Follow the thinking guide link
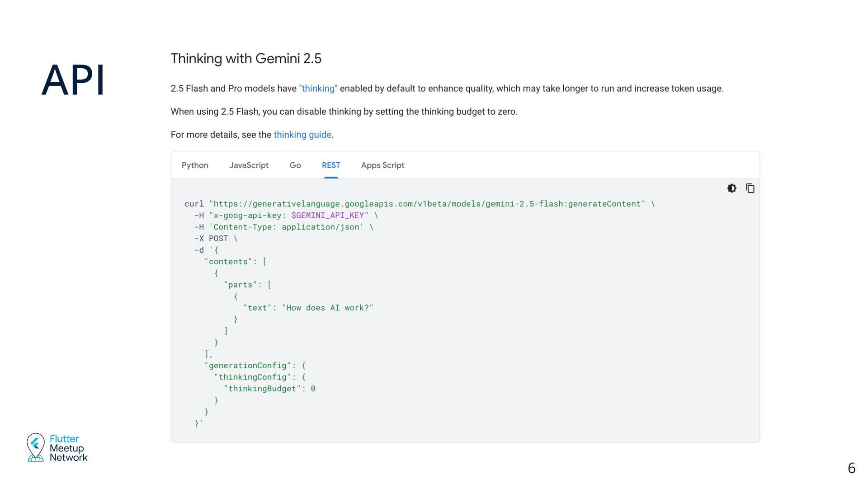The width and height of the screenshot is (868, 488). [x=302, y=135]
